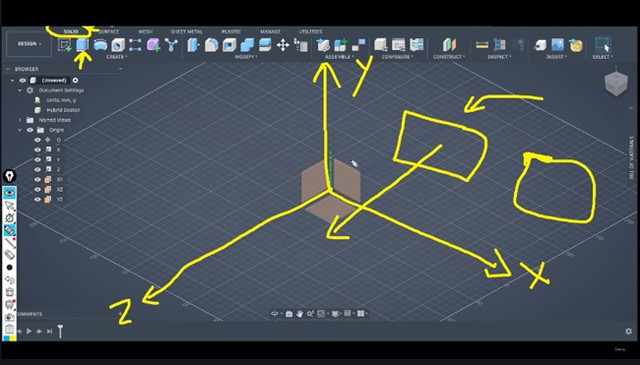Open the Insert dropdown menu
The image size is (640, 365).
click(x=557, y=57)
